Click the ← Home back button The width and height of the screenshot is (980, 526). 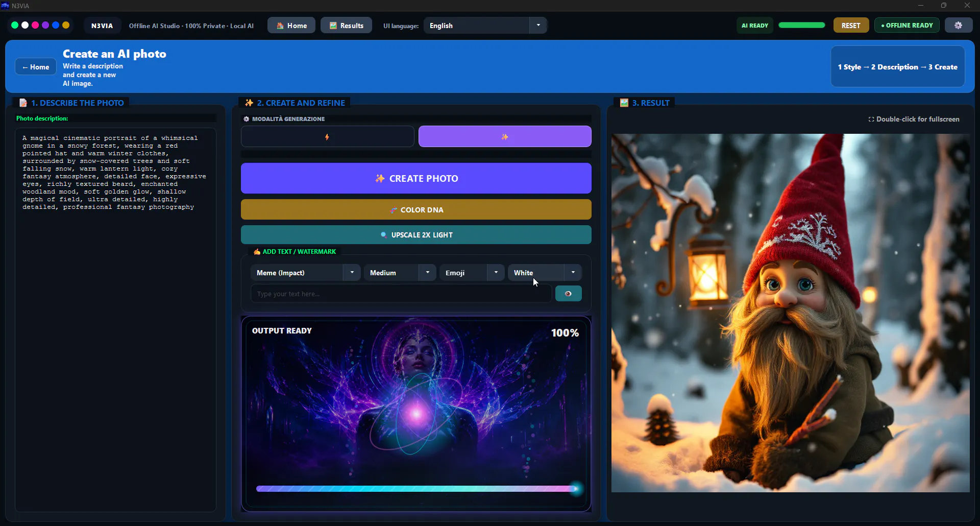pyautogui.click(x=36, y=67)
